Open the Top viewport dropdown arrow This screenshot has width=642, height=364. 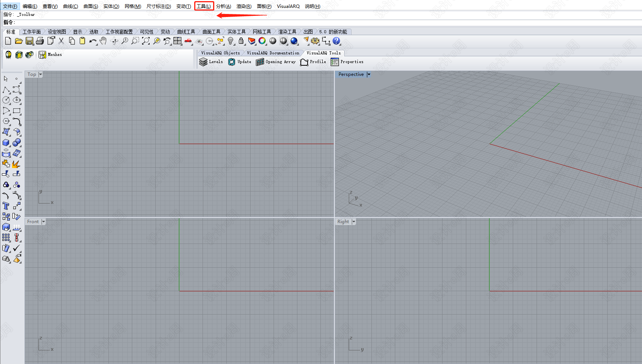tap(40, 74)
